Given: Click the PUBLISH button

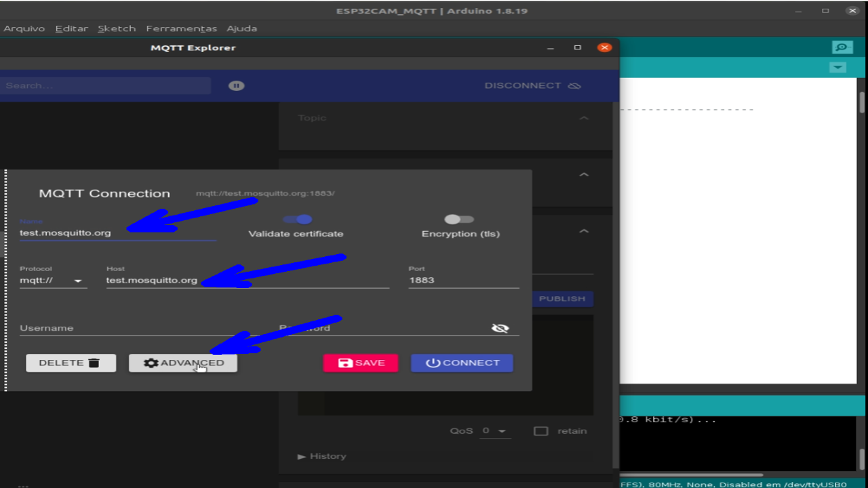Looking at the screenshot, I should point(561,298).
